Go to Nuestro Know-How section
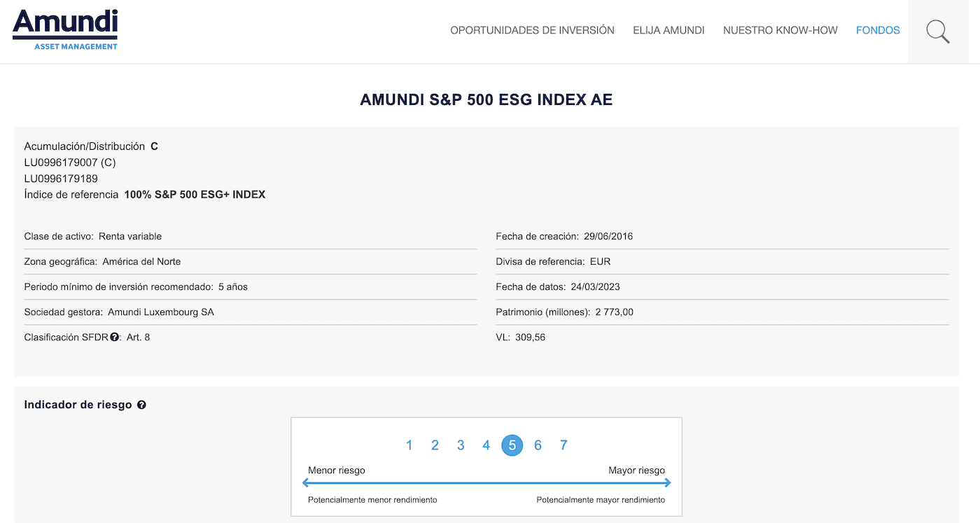 [780, 30]
